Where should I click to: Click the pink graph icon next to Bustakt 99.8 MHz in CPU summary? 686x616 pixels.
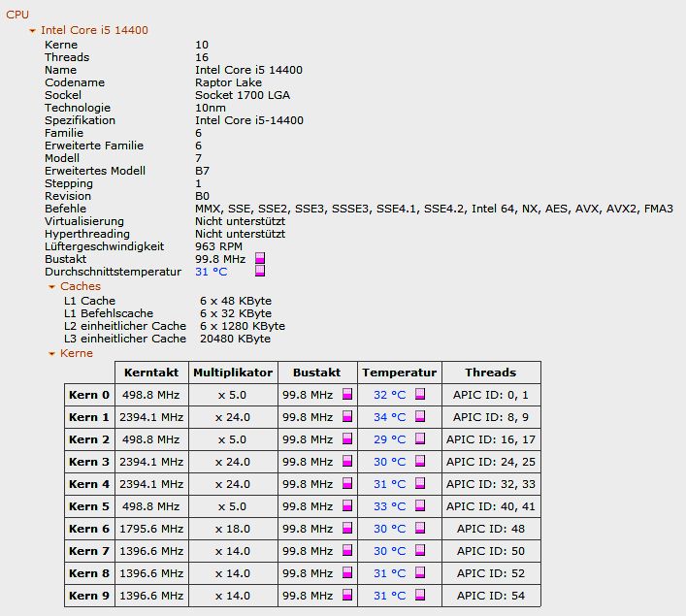(260, 258)
